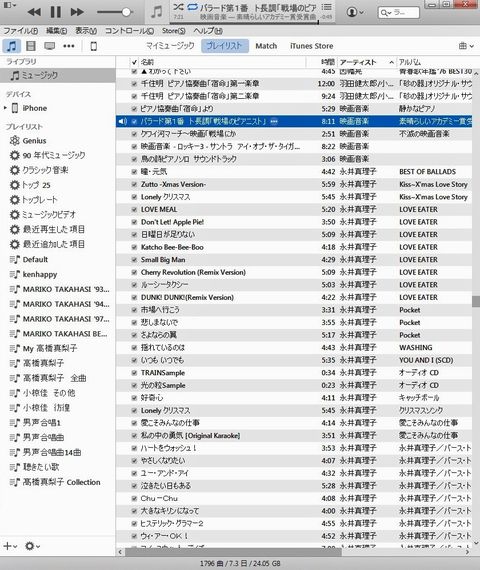Skip back to the previous track
Viewport: 480px width, 570px height.
34,12
